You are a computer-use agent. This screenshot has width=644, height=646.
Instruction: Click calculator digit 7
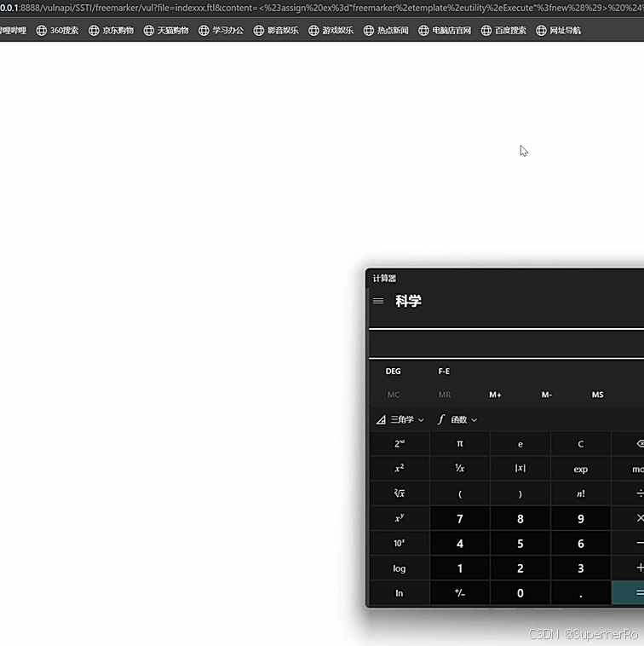pyautogui.click(x=460, y=518)
